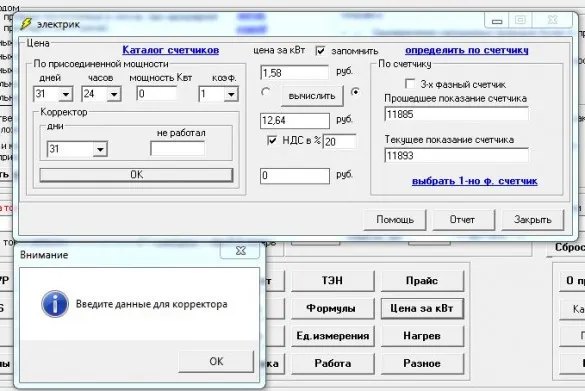Open the коэф. dropdown showing 1
The height and width of the screenshot is (391, 585).
(231, 94)
